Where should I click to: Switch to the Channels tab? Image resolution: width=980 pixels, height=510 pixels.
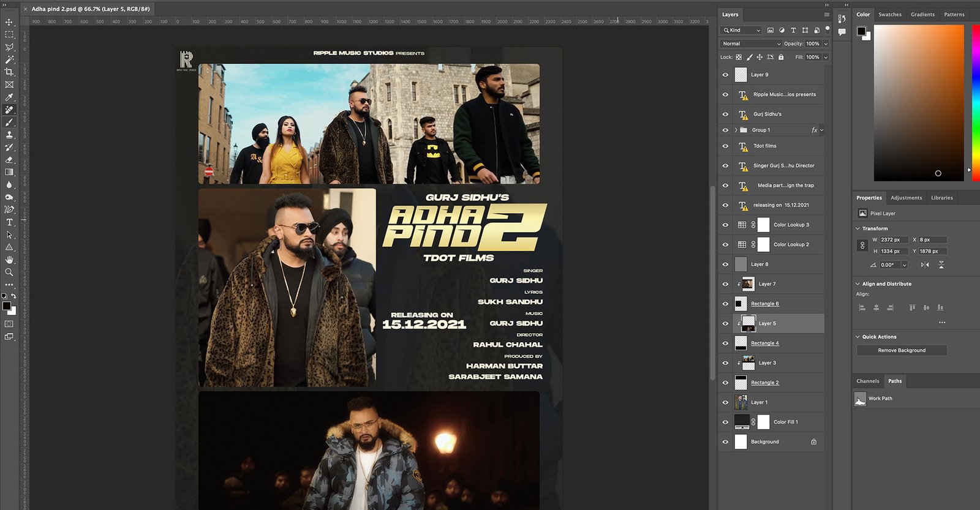tap(868, 381)
